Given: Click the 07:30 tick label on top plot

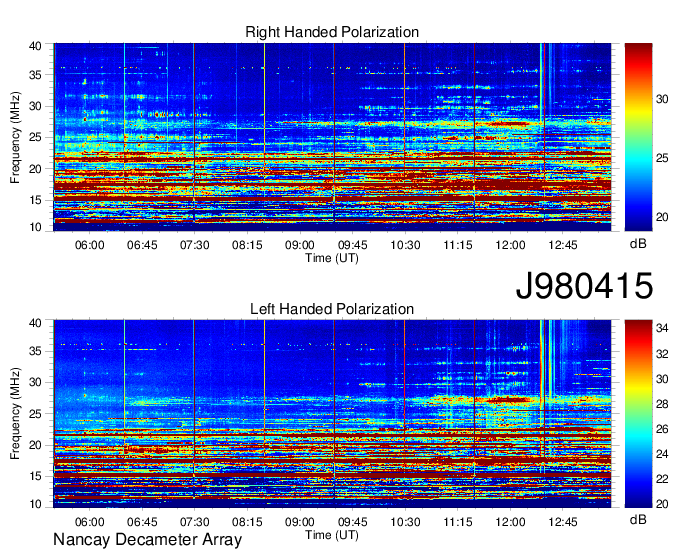Looking at the screenshot, I should click(194, 245).
